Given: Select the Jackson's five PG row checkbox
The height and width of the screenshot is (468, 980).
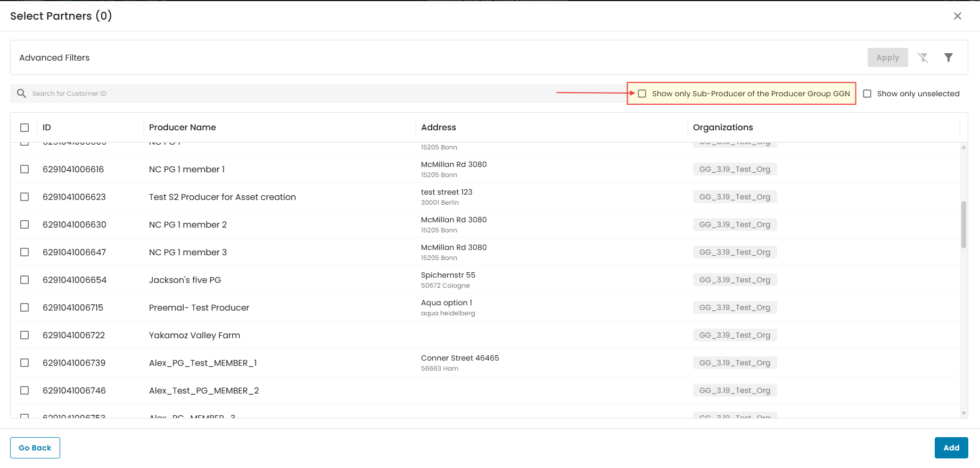Looking at the screenshot, I should pyautogui.click(x=24, y=280).
